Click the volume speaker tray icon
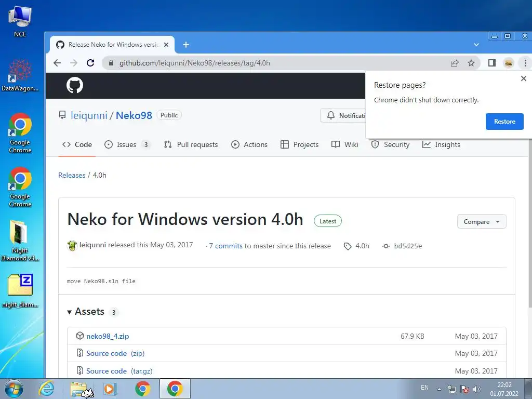The height and width of the screenshot is (399, 532). (x=477, y=389)
